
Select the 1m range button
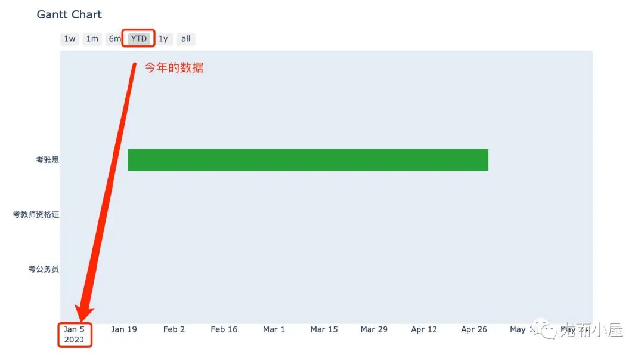click(x=92, y=39)
